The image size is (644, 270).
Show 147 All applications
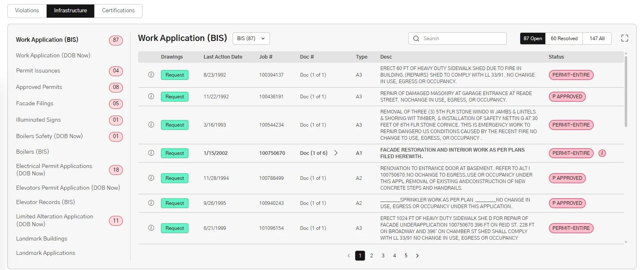click(x=597, y=39)
